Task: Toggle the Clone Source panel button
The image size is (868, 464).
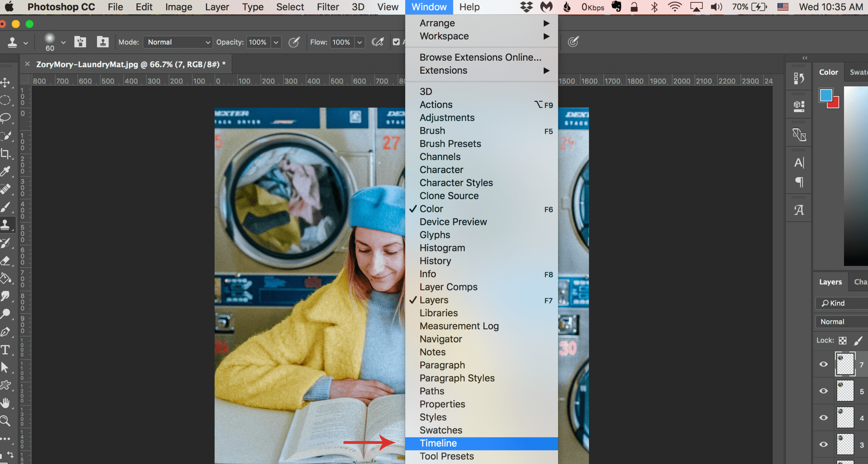Action: 103,42
